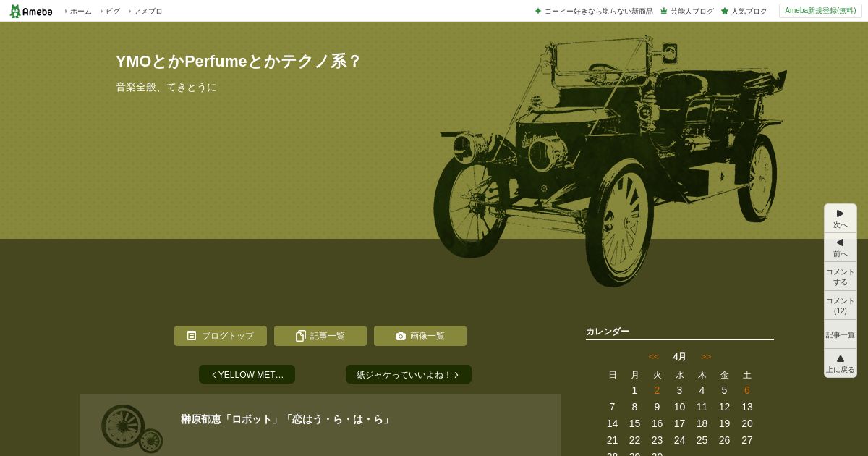Click calendar date 10
This screenshot has width=868, height=456.
click(x=679, y=407)
